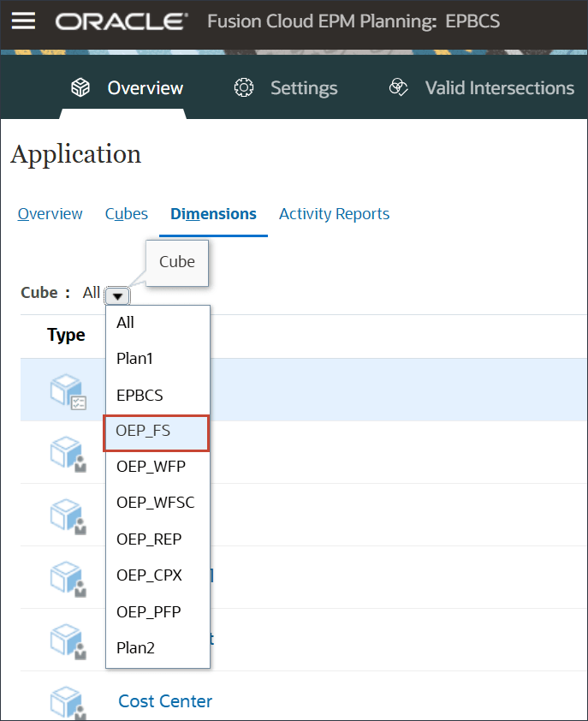Go to the Cubes sub-tab
Viewport: 588px width, 721px height.
click(127, 214)
